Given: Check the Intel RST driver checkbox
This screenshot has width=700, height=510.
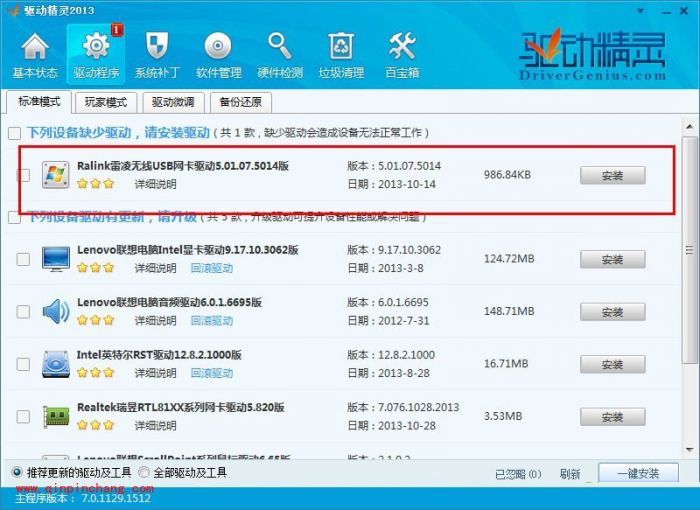Looking at the screenshot, I should [x=23, y=364].
